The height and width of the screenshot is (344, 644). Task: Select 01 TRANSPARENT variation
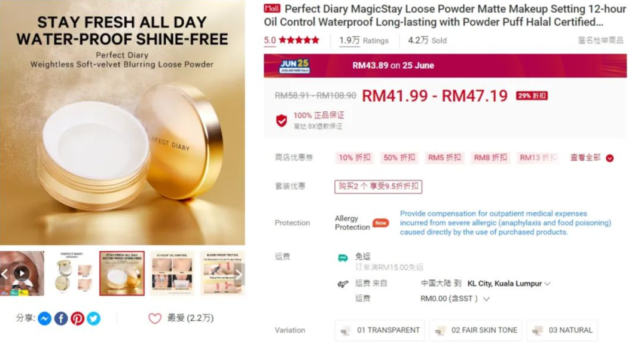tap(380, 330)
